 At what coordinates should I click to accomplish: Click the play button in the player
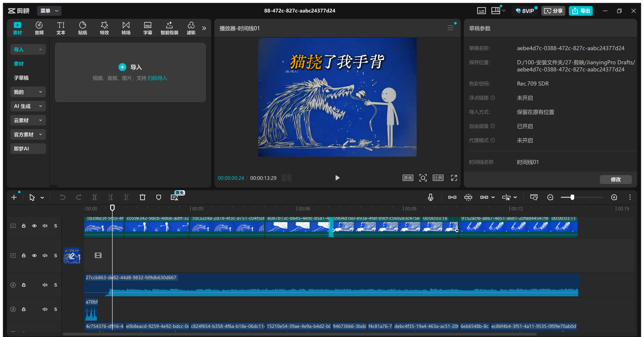pyautogui.click(x=337, y=178)
